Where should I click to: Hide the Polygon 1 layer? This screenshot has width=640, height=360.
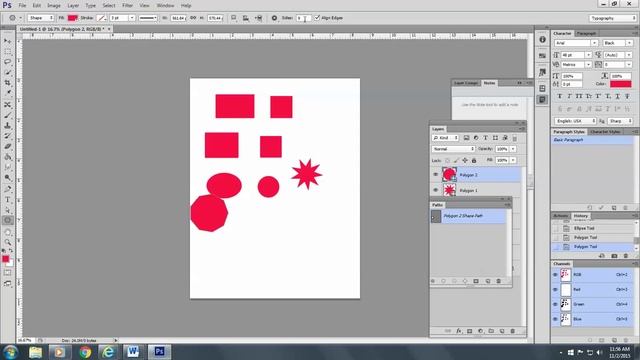point(436,190)
